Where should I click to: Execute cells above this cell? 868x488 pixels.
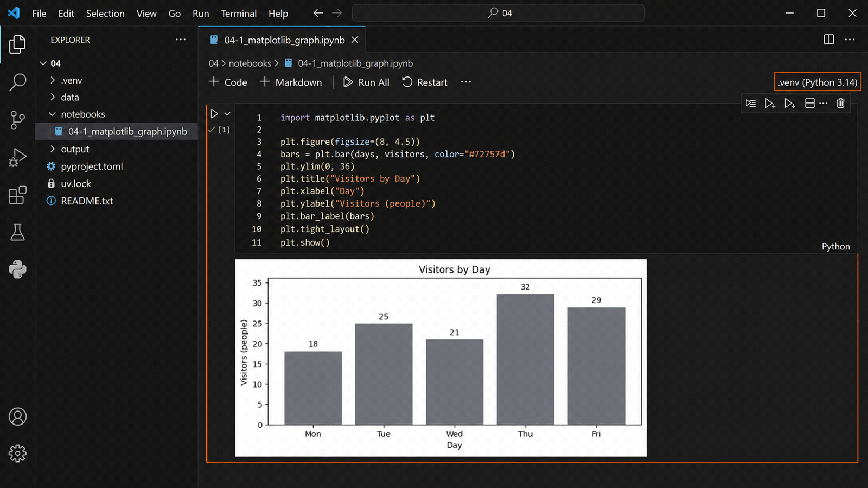pyautogui.click(x=770, y=103)
